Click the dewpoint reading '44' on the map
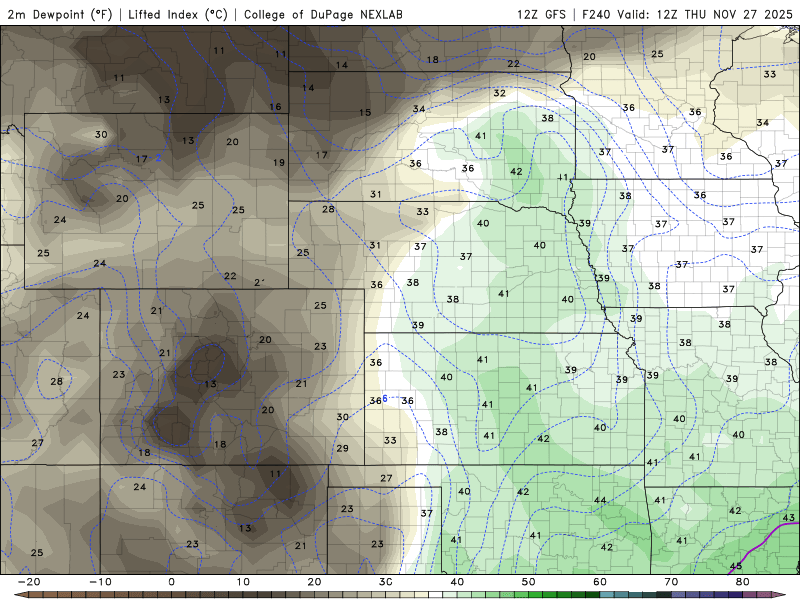This screenshot has height=600, width=800. pos(600,500)
